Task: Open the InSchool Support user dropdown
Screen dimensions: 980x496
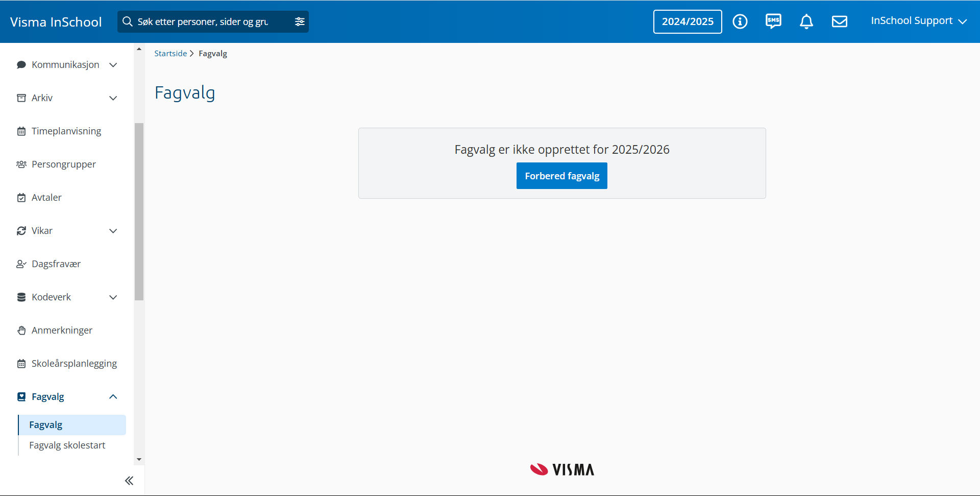Action: [x=919, y=21]
